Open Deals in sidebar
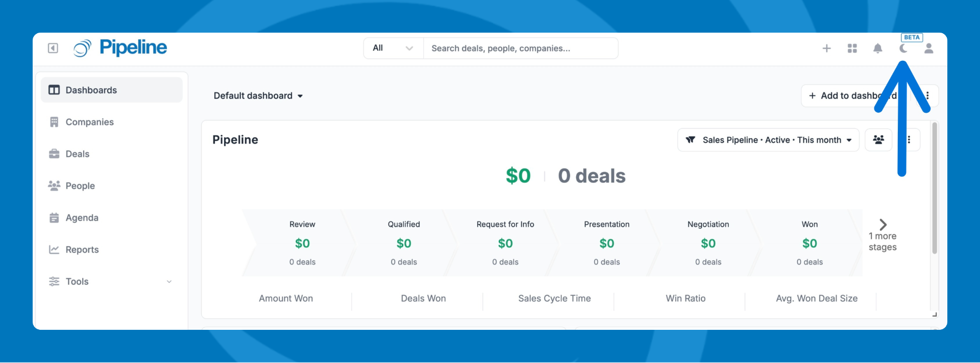Screen dimensions: 980x363 78,154
